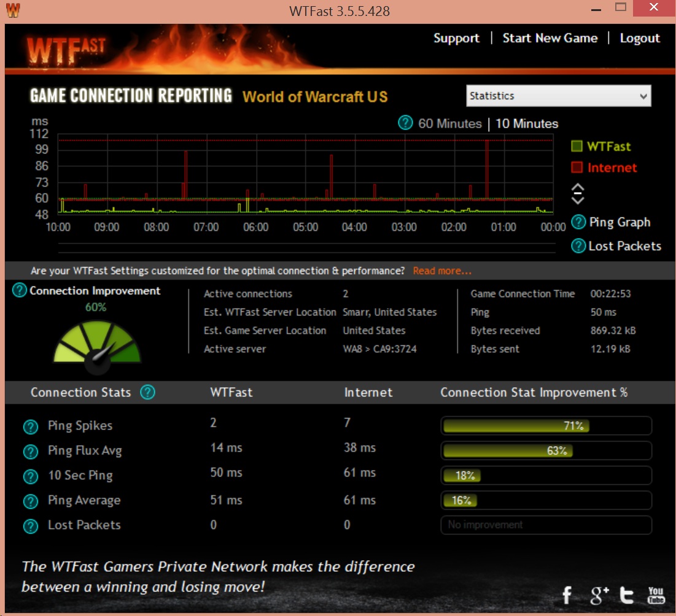Click the No improvement bar
The width and height of the screenshot is (676, 616).
coord(546,525)
